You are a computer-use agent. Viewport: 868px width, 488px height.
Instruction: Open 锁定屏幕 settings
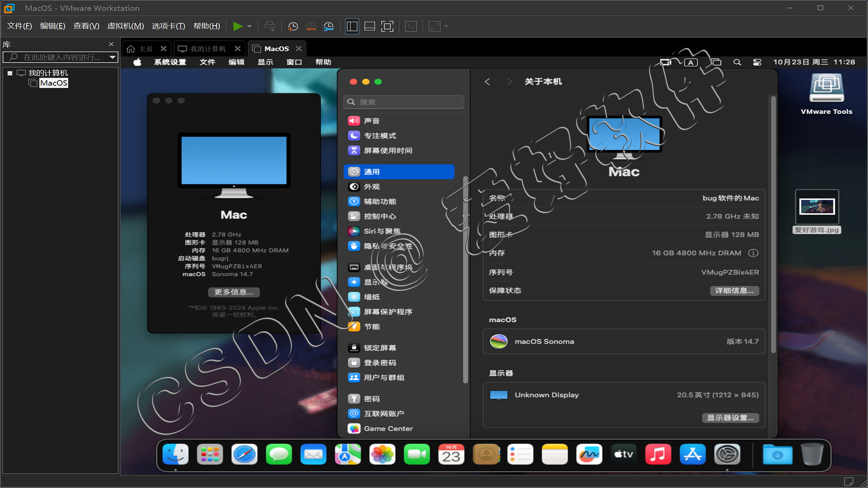coord(399,348)
